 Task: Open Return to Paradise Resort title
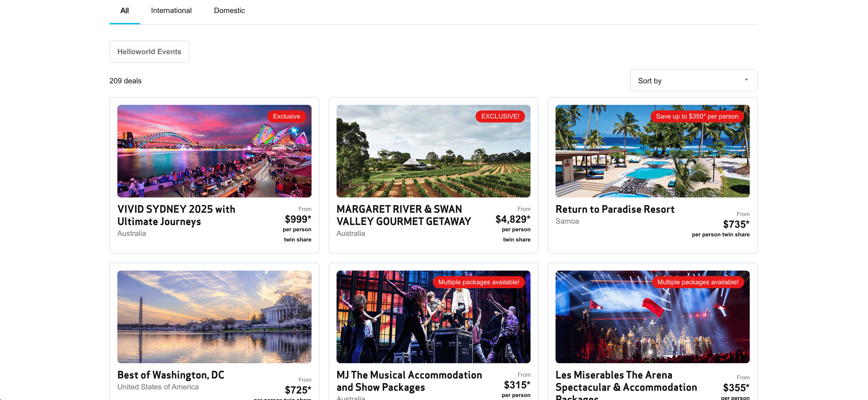615,209
